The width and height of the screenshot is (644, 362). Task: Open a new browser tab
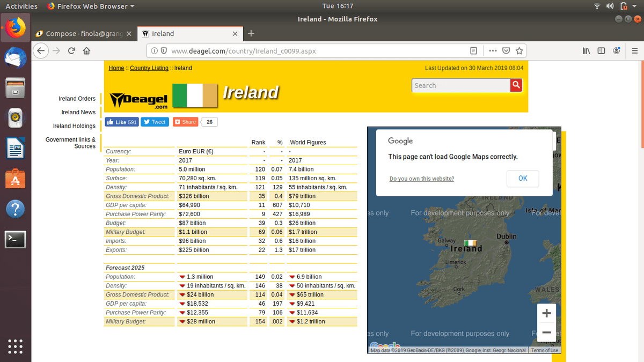(x=251, y=33)
